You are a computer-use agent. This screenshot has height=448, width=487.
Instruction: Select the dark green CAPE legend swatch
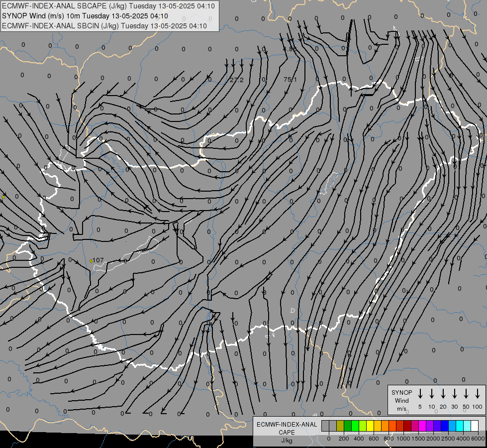pos(348,426)
